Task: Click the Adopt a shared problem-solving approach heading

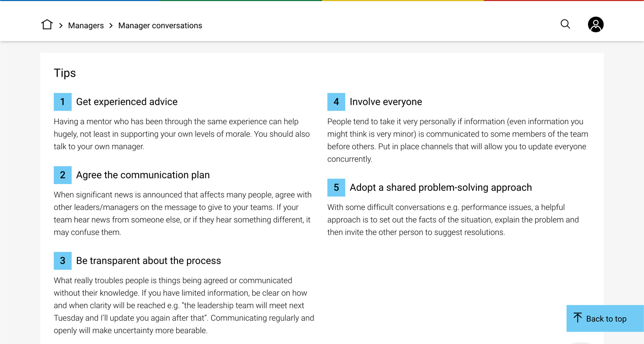Action: pos(441,187)
